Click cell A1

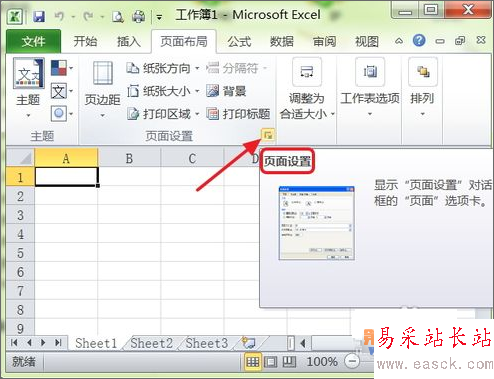(66, 176)
